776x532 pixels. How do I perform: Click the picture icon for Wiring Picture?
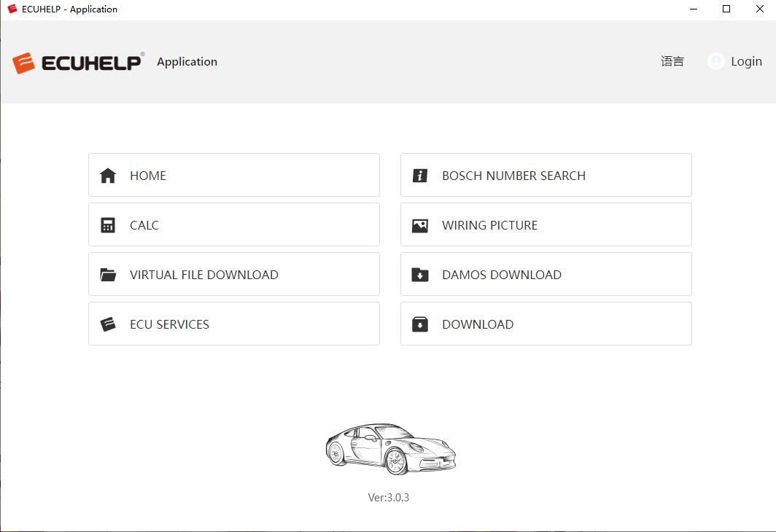419,225
